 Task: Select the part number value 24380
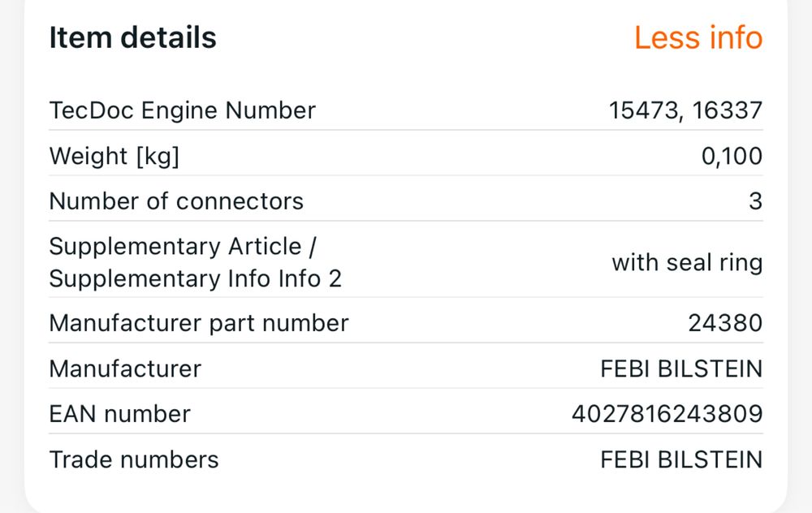click(725, 323)
